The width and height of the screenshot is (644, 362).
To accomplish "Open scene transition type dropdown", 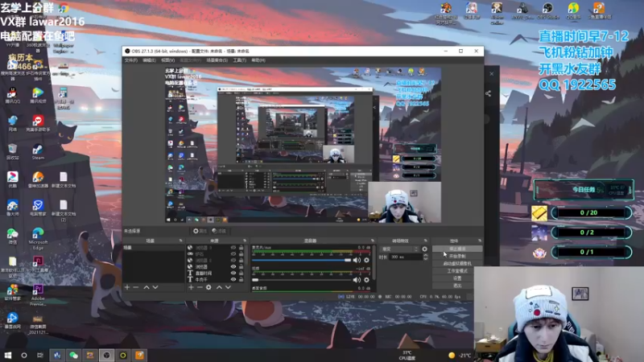I will [x=399, y=249].
